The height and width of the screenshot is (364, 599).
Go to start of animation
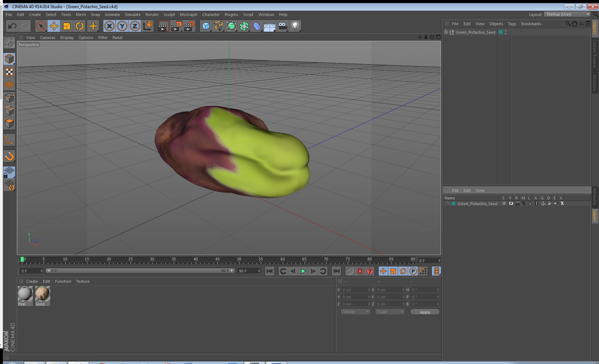270,271
